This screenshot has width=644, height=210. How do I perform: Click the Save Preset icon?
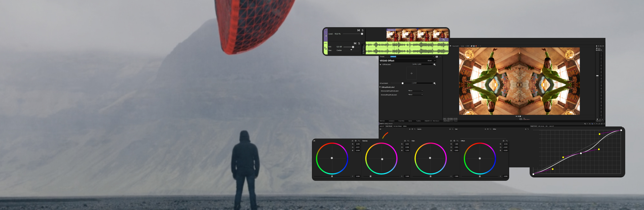point(437,56)
